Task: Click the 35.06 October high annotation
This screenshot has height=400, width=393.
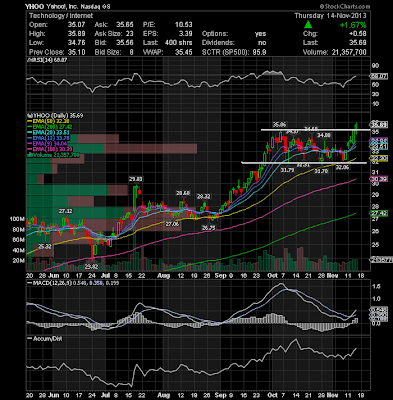Action: [x=279, y=125]
